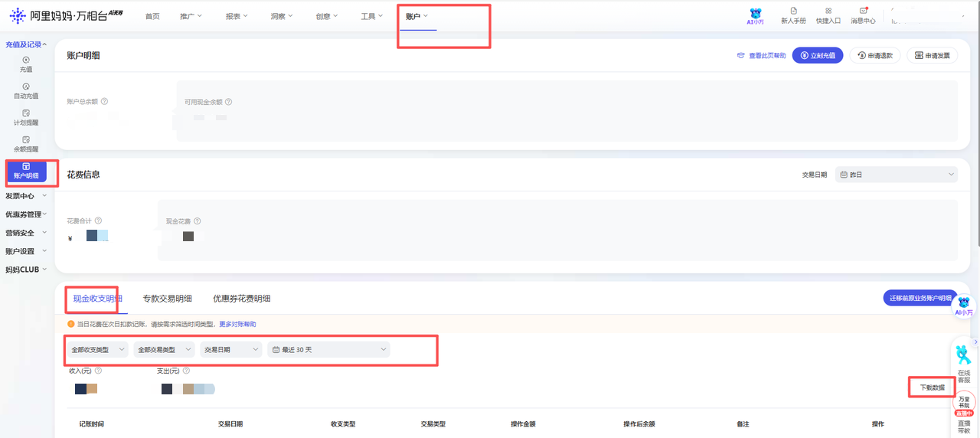Click 迁移前原业务账户明细 button
The width and height of the screenshot is (980, 438).
920,298
